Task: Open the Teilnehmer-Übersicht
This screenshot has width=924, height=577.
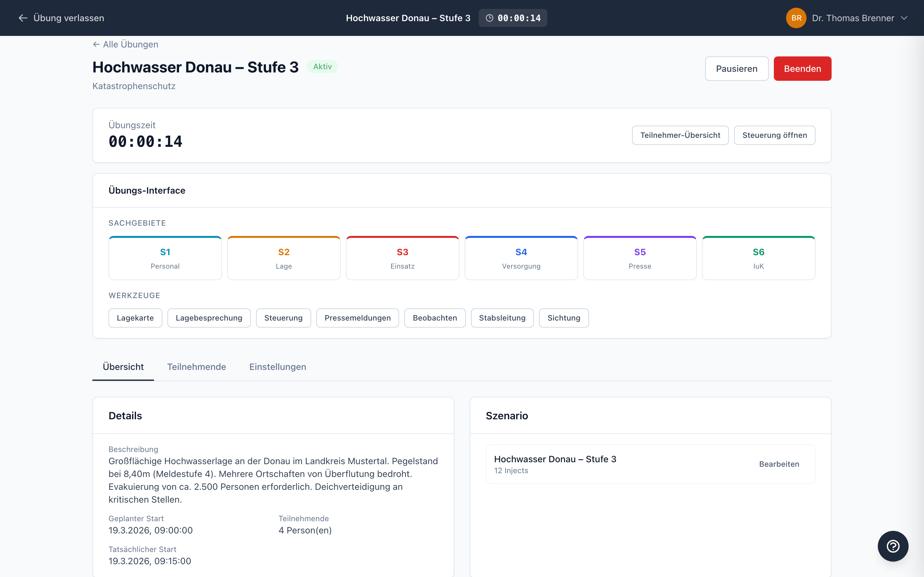Action: coord(680,135)
